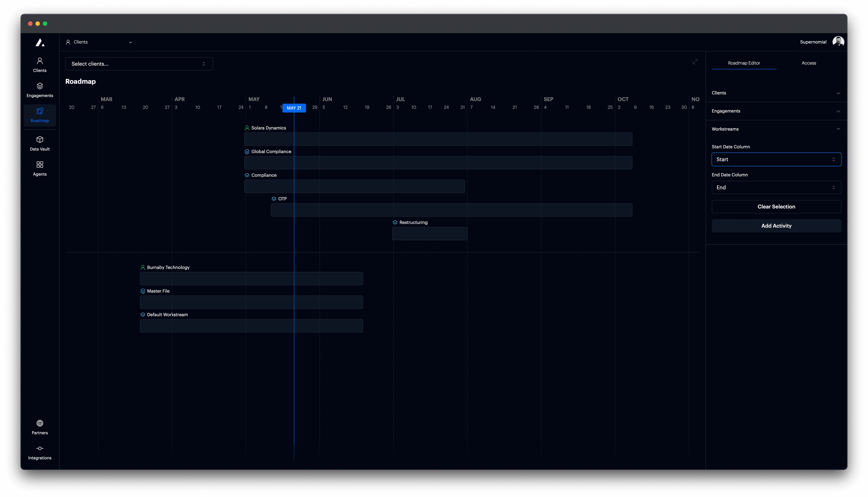Screen dimensions: 868x497
Task: Open the Integrations sidebar icon
Action: point(40,448)
